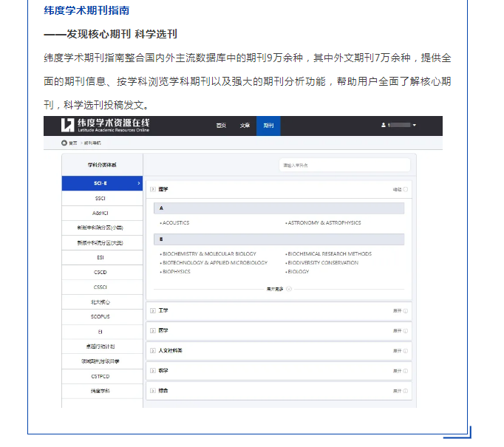The width and height of the screenshot is (504, 447).
Task: Click the 纬度学术期刊指南 blue heading
Action: (x=86, y=10)
